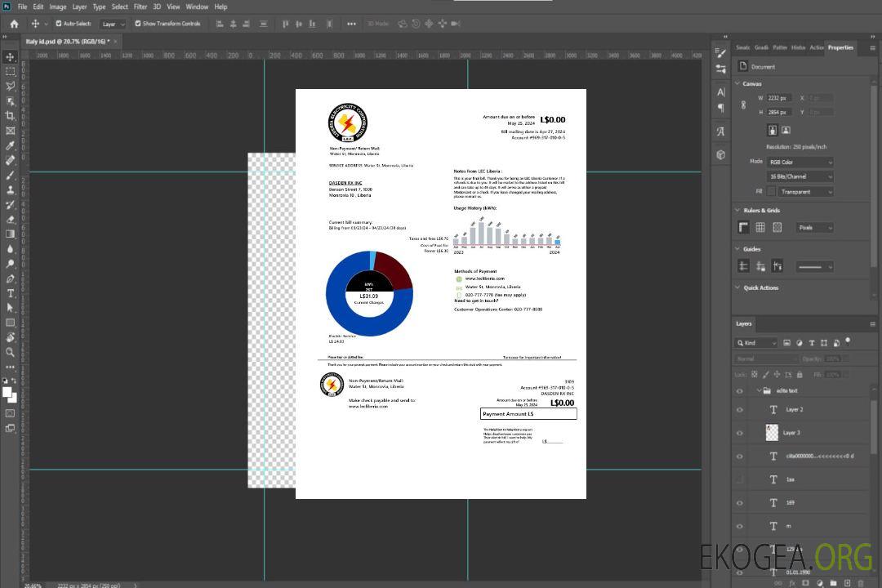Select the Gradient tool
Viewport: 882px width, 588px height.
tap(10, 234)
